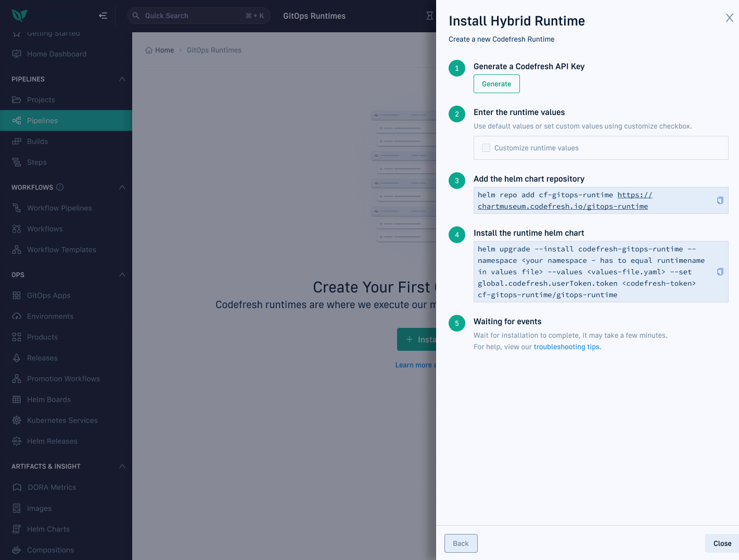739x560 pixels.
Task: Click the Home breadcrumb house icon
Action: click(149, 50)
